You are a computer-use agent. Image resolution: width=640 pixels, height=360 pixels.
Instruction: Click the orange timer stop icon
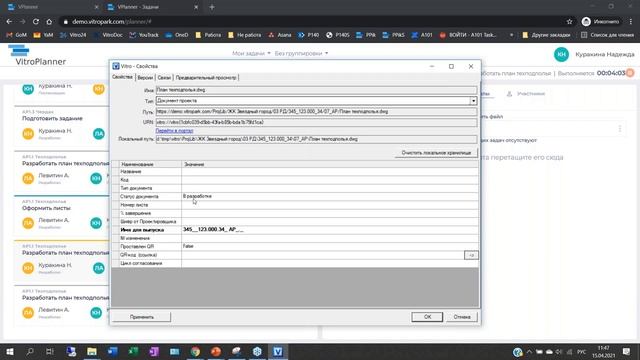(630, 73)
